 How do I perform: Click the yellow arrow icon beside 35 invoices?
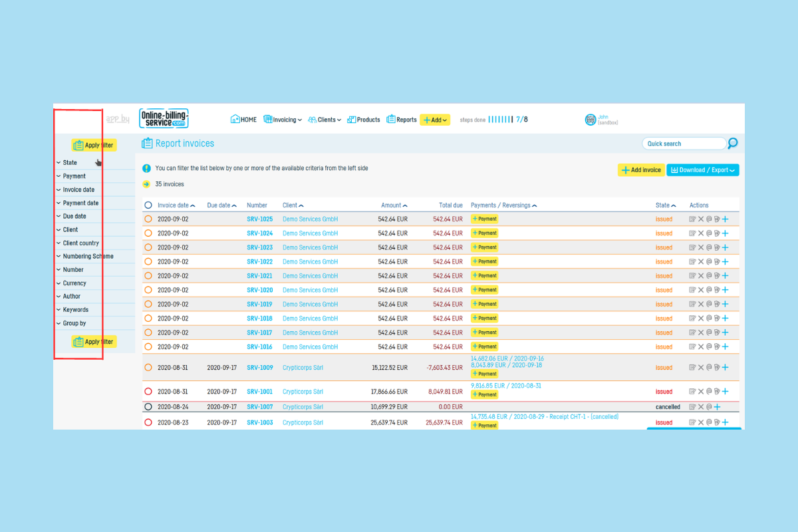pos(146,184)
